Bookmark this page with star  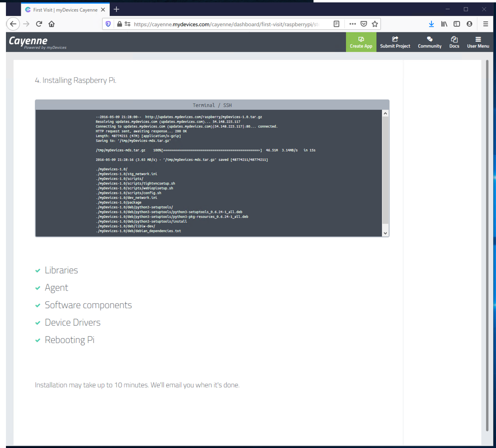(375, 24)
